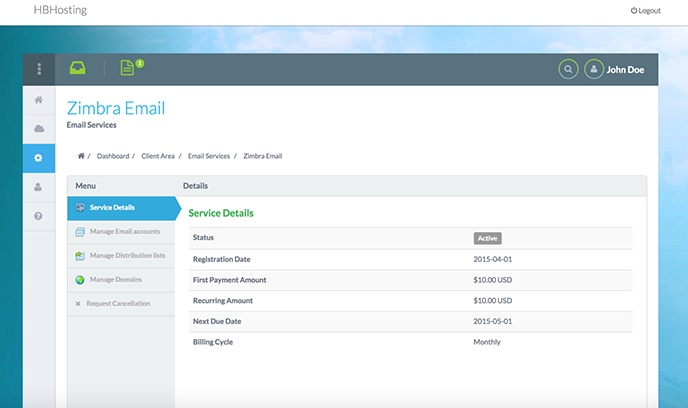
Task: Select the gear settings sidebar icon
Action: tap(39, 158)
